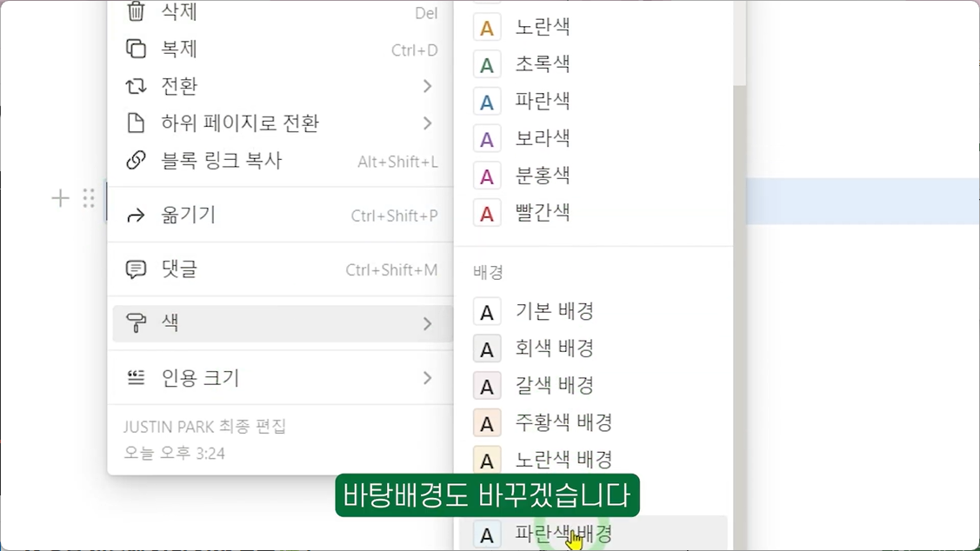
Task: Select 삭제 from the context menu
Action: point(281,12)
